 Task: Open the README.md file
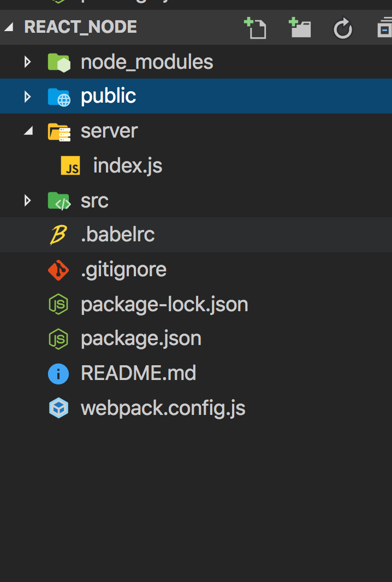click(138, 374)
